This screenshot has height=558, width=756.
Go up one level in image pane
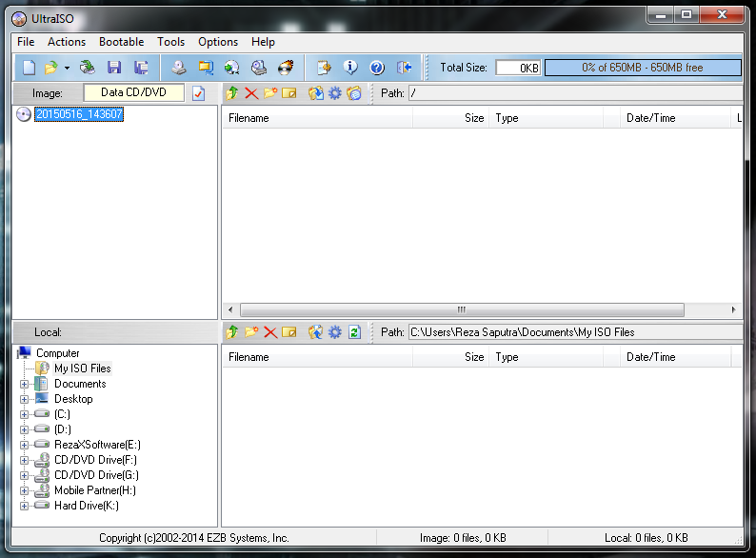(x=232, y=92)
